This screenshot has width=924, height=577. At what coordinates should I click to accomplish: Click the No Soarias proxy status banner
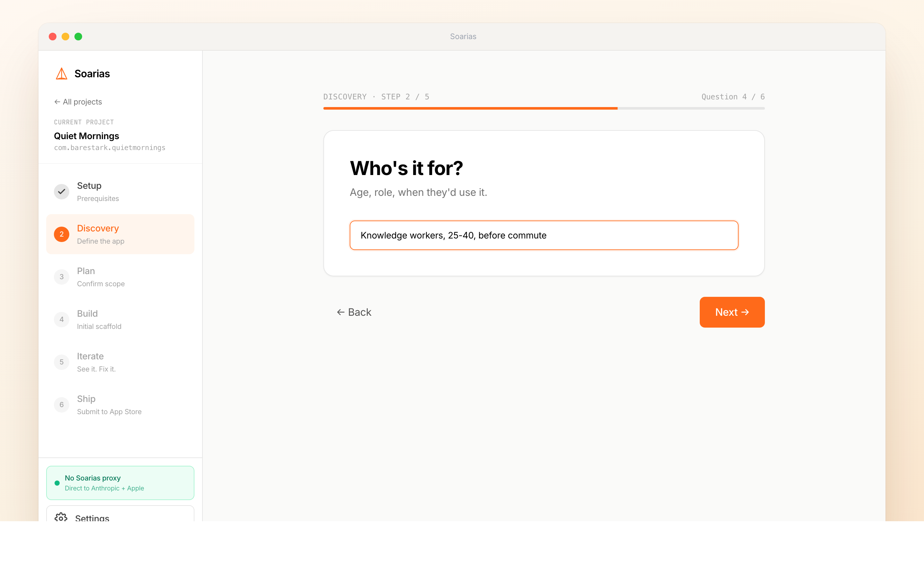tap(120, 483)
